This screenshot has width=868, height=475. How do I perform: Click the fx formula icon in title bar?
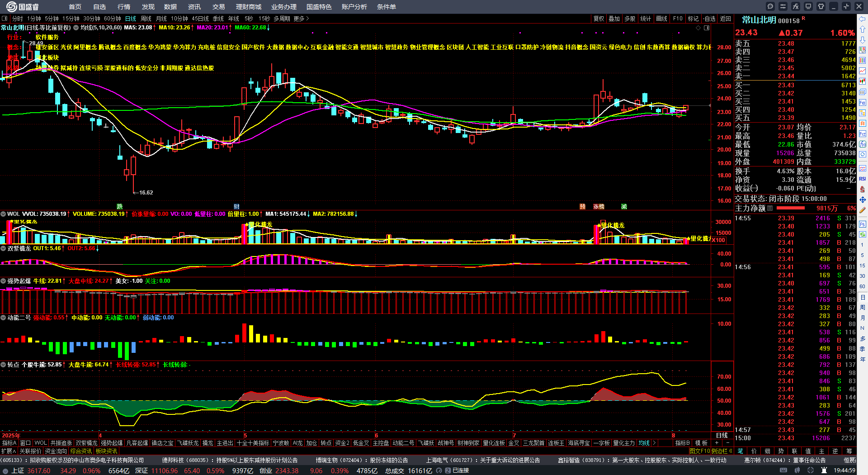pyautogui.click(x=796, y=6)
